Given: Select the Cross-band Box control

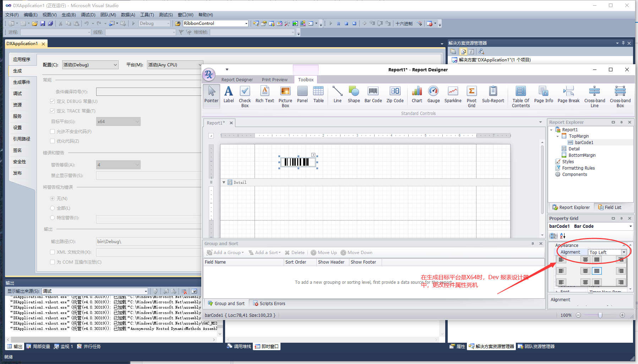Looking at the screenshot, I should pos(620,96).
